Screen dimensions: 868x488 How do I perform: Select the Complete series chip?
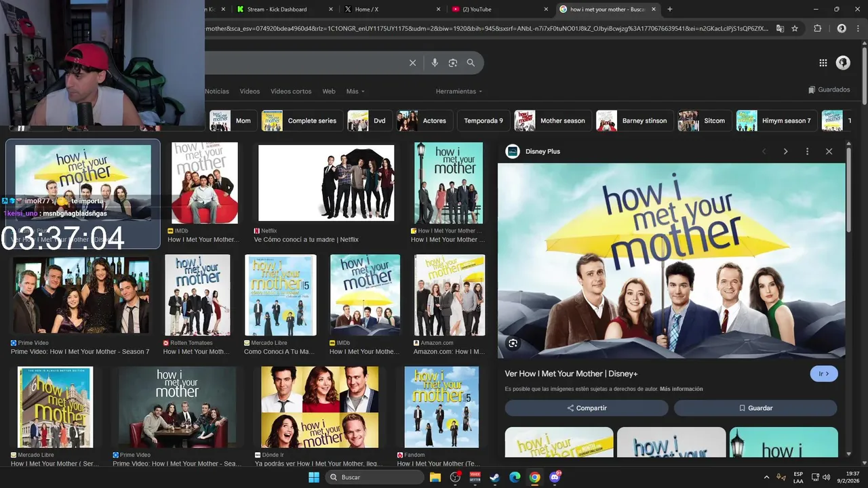coord(301,121)
